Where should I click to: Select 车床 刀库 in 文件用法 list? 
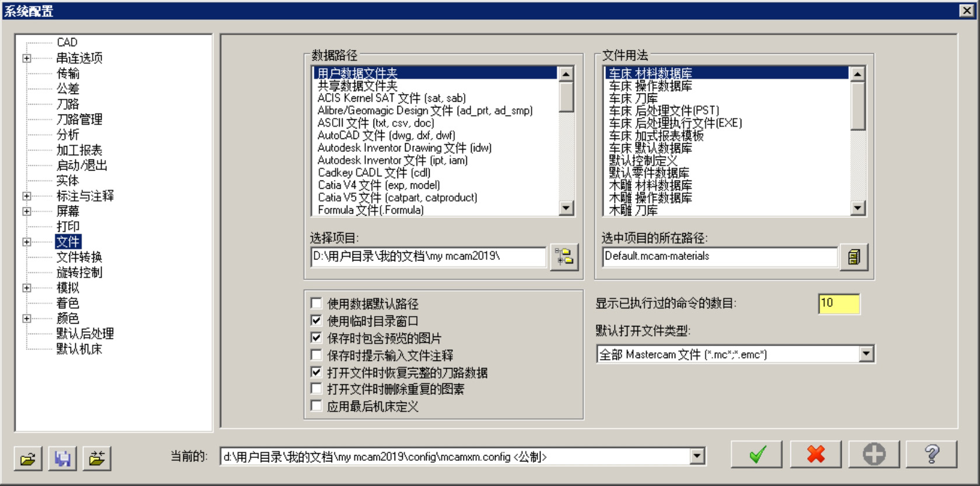click(x=633, y=99)
